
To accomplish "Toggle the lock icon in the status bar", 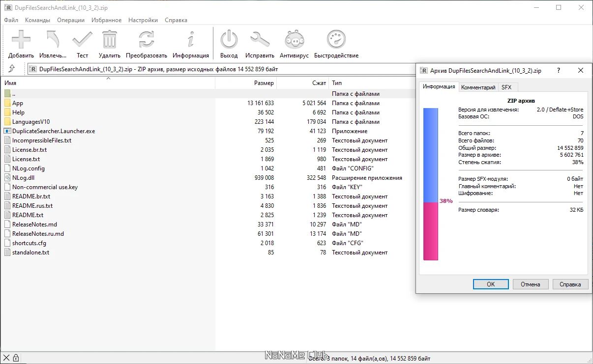I will click(16, 358).
